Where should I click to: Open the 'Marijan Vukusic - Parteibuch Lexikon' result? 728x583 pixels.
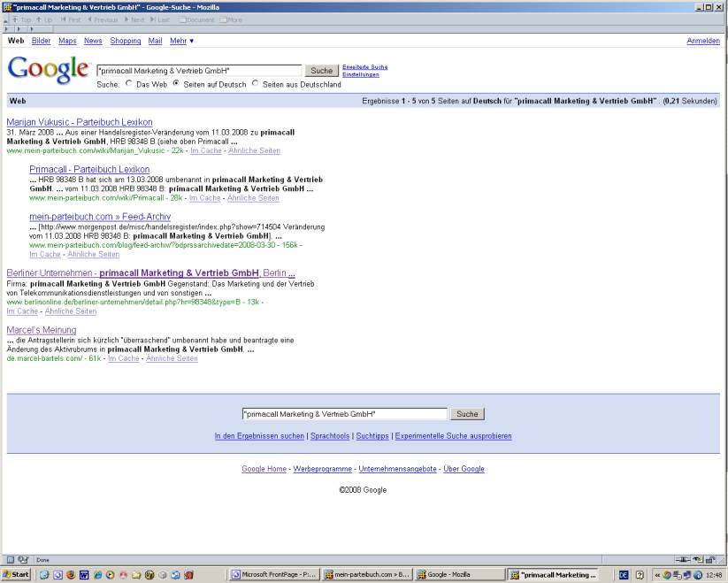click(80, 122)
